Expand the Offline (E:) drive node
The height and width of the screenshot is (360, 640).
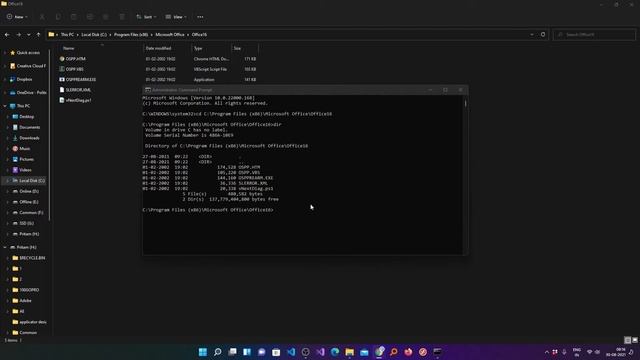(7, 202)
